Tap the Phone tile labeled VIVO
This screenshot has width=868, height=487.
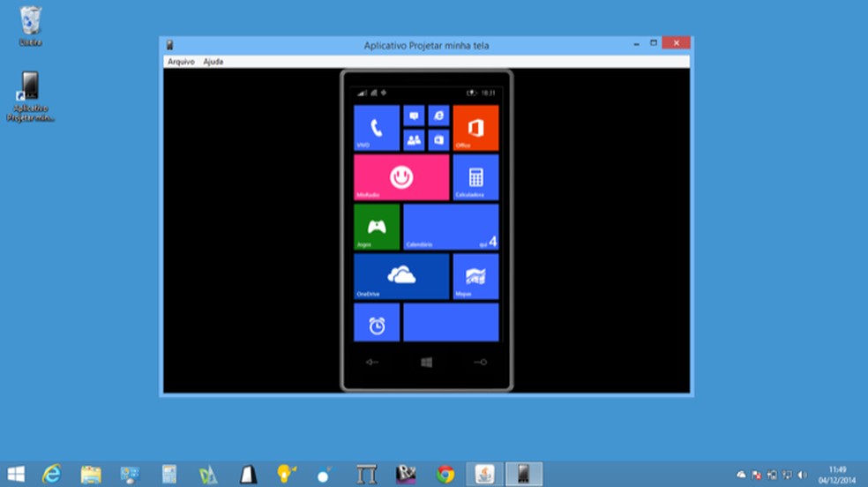tap(377, 128)
